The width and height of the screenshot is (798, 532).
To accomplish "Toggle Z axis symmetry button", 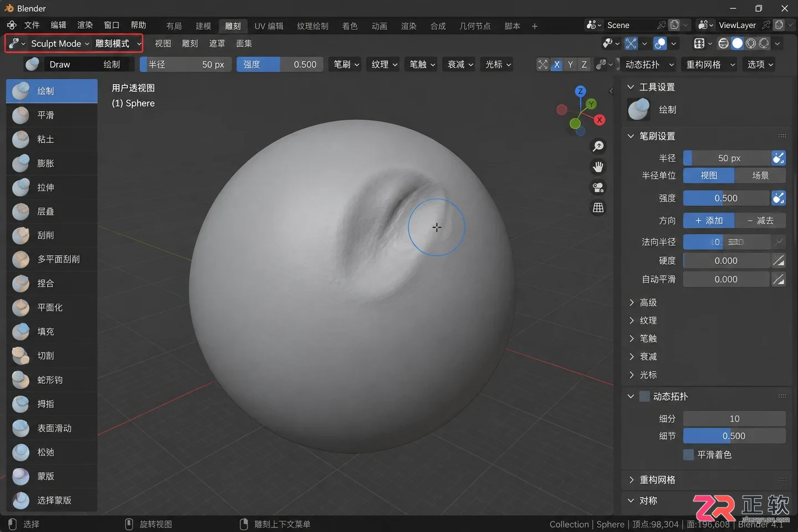I will tap(584, 65).
